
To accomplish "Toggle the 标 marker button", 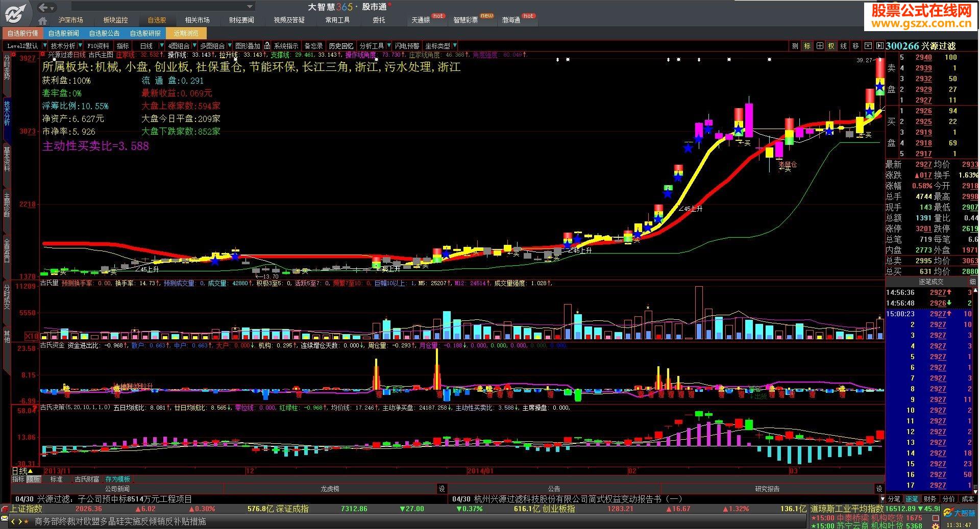I will click(807, 46).
